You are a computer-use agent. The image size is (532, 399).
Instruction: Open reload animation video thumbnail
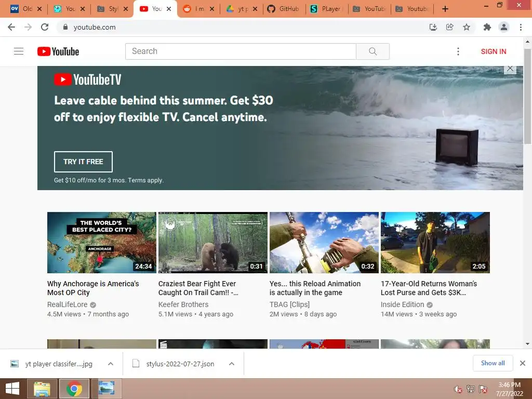pyautogui.click(x=324, y=242)
